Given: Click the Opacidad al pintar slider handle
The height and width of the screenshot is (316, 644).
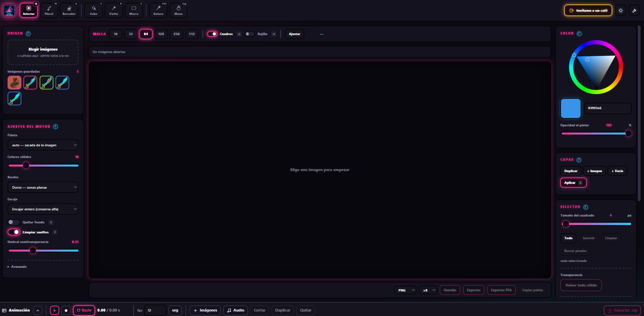Looking at the screenshot, I should tap(628, 134).
